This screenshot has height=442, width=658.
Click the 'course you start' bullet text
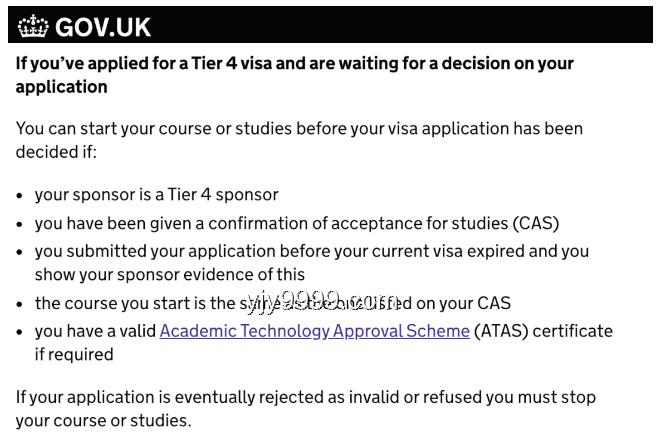[x=273, y=303]
